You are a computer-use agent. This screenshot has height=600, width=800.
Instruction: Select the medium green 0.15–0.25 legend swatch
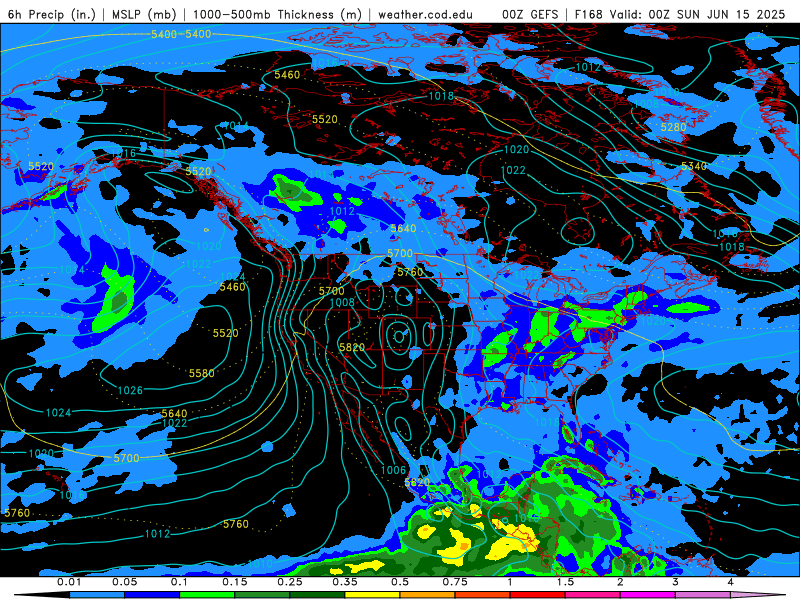click(262, 595)
